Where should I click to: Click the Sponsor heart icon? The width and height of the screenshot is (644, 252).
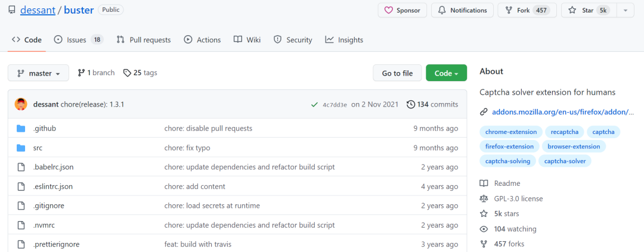389,10
